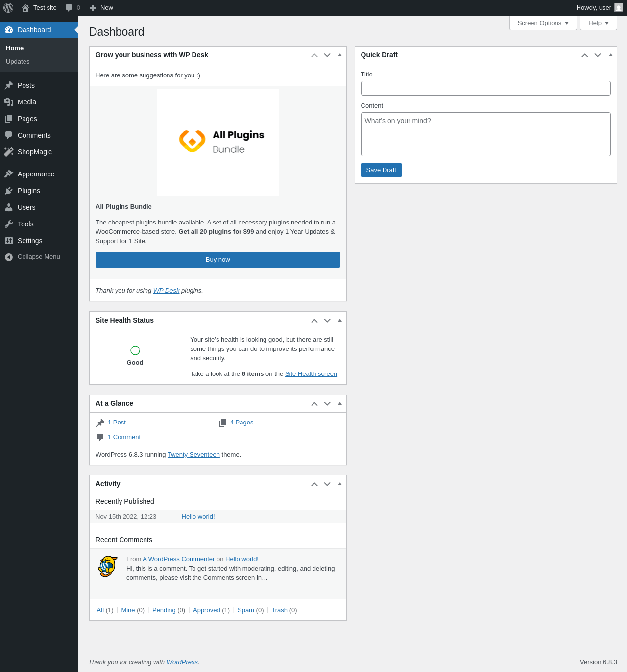
Task: Open the New content menu
Action: click(101, 8)
